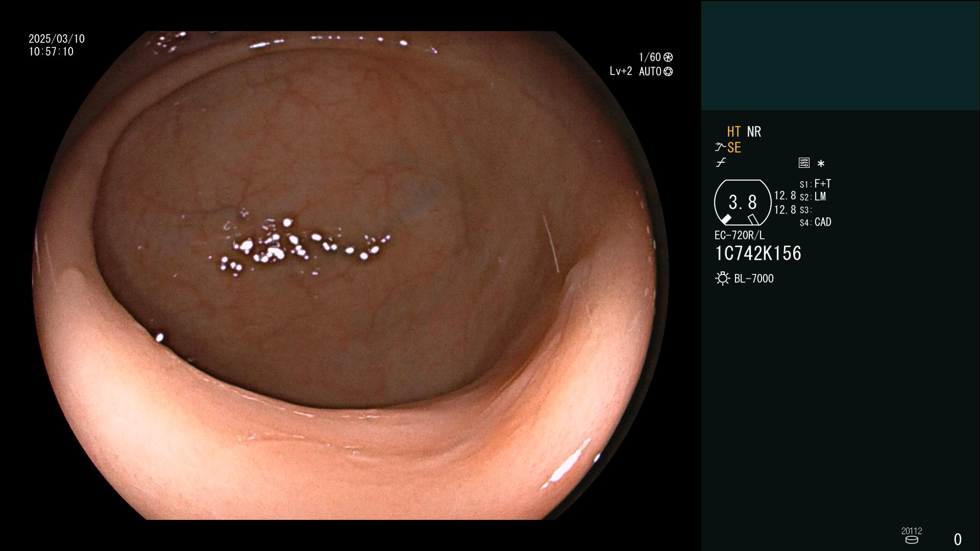Screen dimensions: 980x551
Task: Click the S4: CAD switch assignment
Action: pos(815,222)
